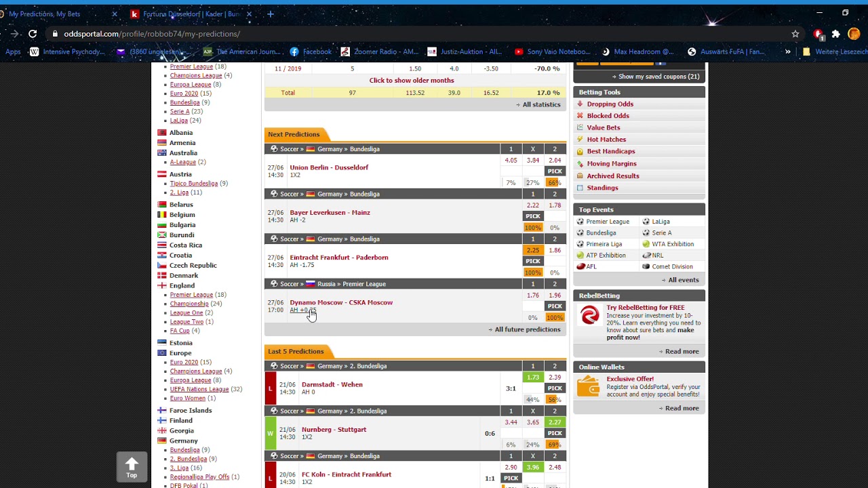Click the Online Wallets wallet image

[x=589, y=386]
